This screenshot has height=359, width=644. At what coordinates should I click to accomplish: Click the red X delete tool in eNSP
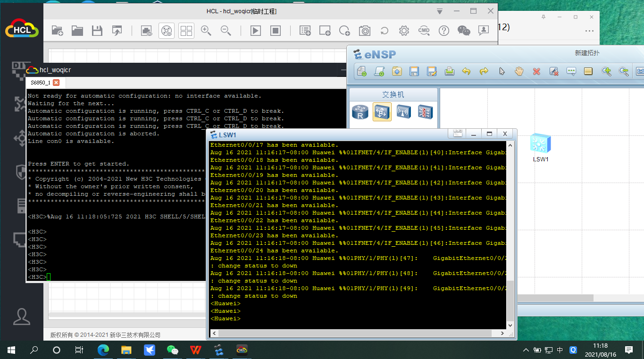[x=536, y=71]
